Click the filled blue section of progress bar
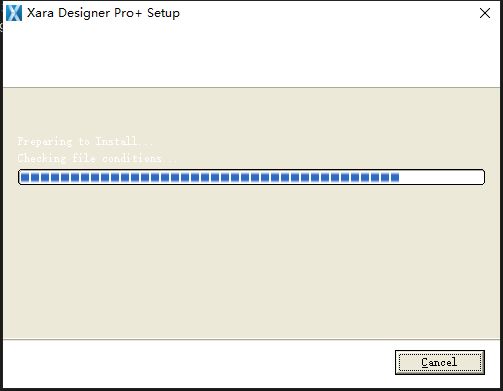Viewport: 503px width, 391px height. tap(210, 177)
